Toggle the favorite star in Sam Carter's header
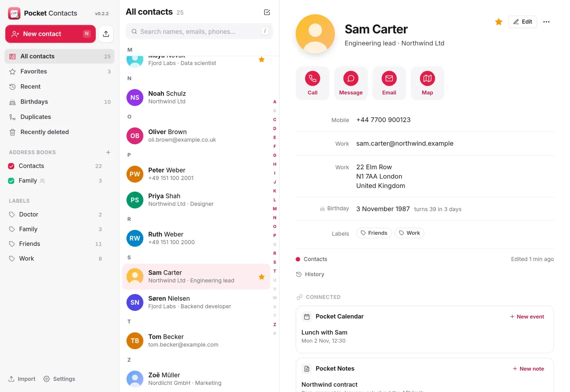Viewport: 570px width, 392px height. pos(499,22)
